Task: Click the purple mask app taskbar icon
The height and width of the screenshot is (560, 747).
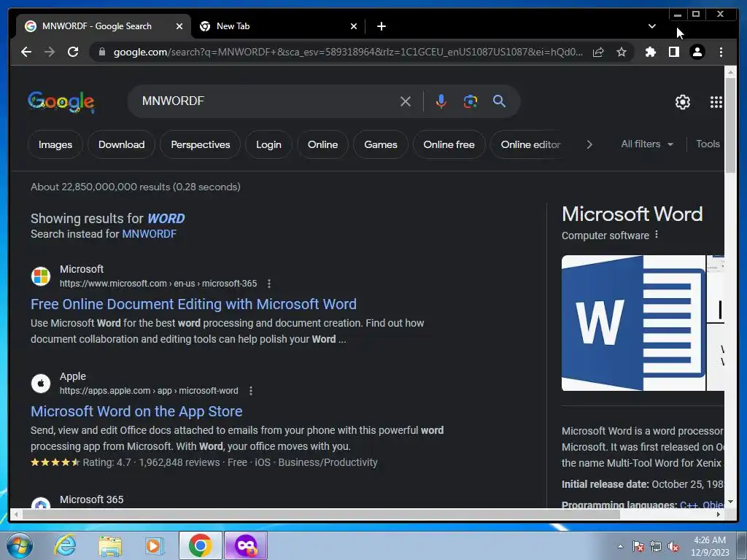Action: [x=246, y=545]
